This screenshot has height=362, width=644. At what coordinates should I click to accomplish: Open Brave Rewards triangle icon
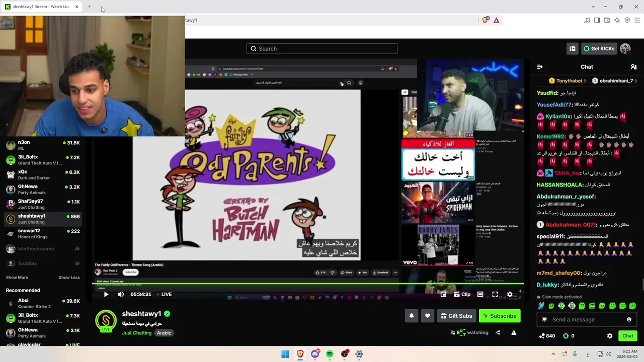tap(496, 20)
